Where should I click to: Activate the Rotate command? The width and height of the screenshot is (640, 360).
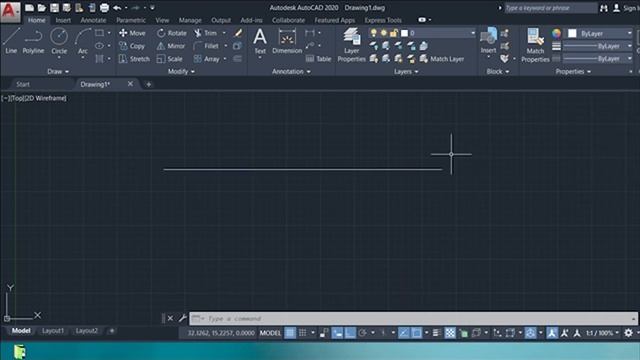(x=171, y=33)
